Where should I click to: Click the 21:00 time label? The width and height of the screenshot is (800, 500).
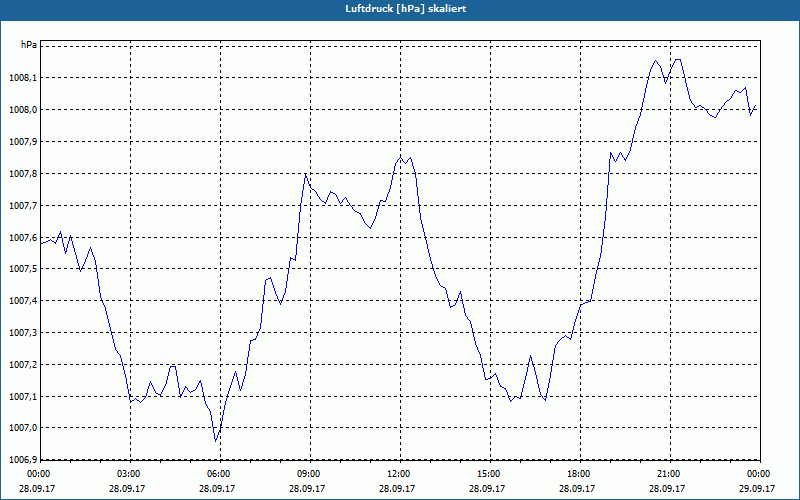tap(669, 474)
